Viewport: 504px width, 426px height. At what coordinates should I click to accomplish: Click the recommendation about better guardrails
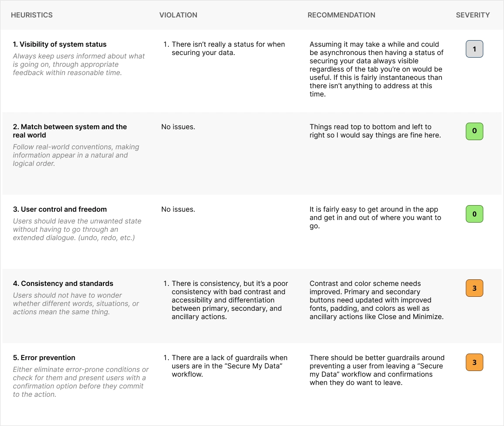377,370
